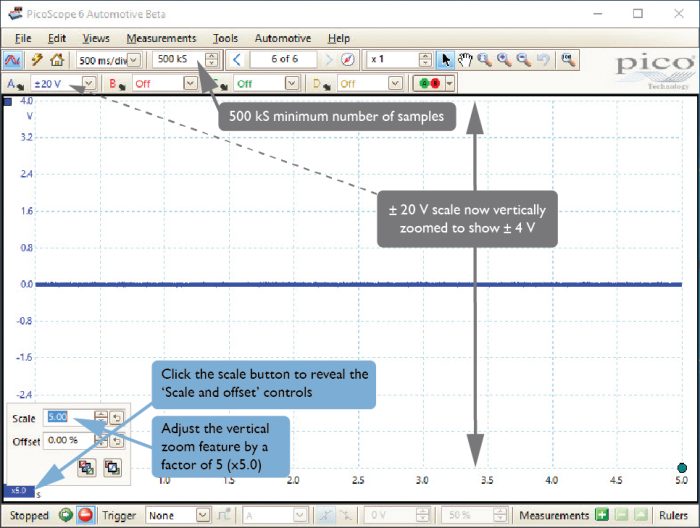The image size is (700, 528).
Task: Open the Help menu
Action: click(338, 38)
